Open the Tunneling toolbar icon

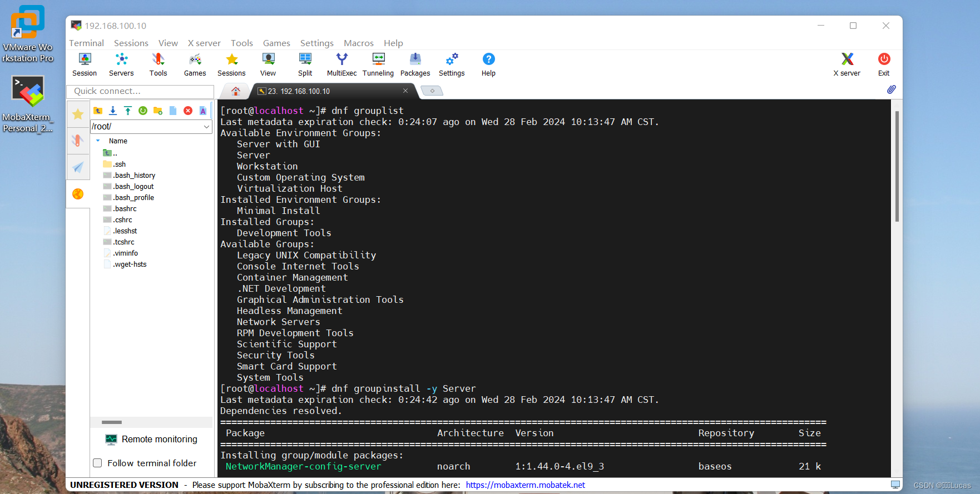click(378, 64)
